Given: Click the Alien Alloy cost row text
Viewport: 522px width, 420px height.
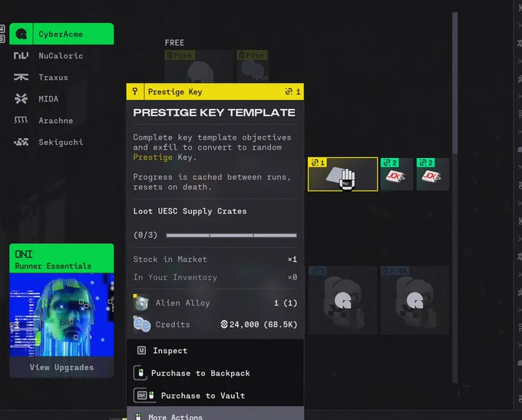Looking at the screenshot, I should 183,303.
